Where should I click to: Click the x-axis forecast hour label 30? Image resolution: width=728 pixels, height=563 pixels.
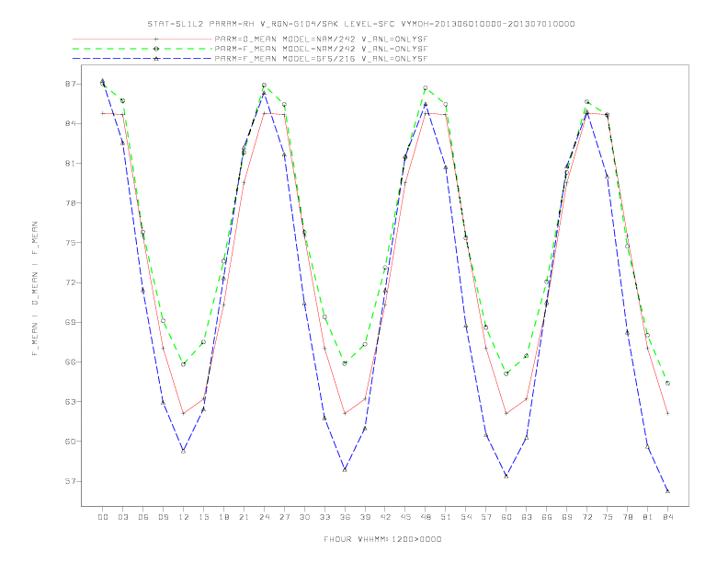tap(304, 517)
